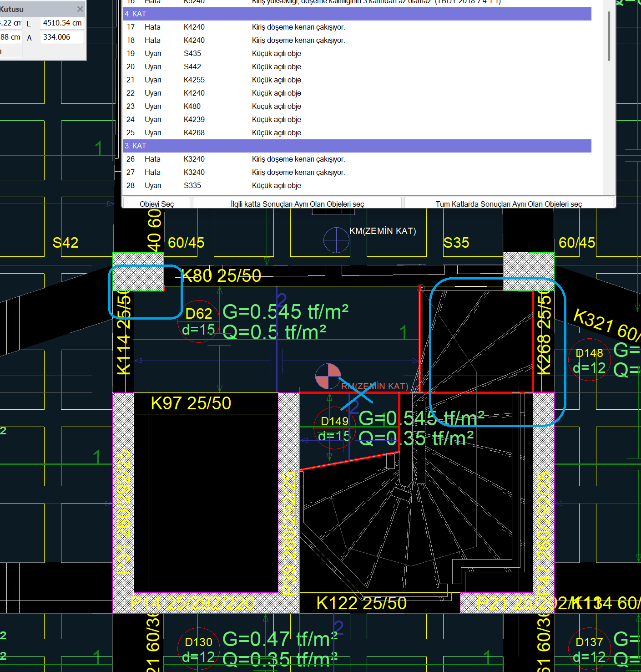The width and height of the screenshot is (641, 672).
Task: Select the D130 slab marker circle
Action: 199,649
